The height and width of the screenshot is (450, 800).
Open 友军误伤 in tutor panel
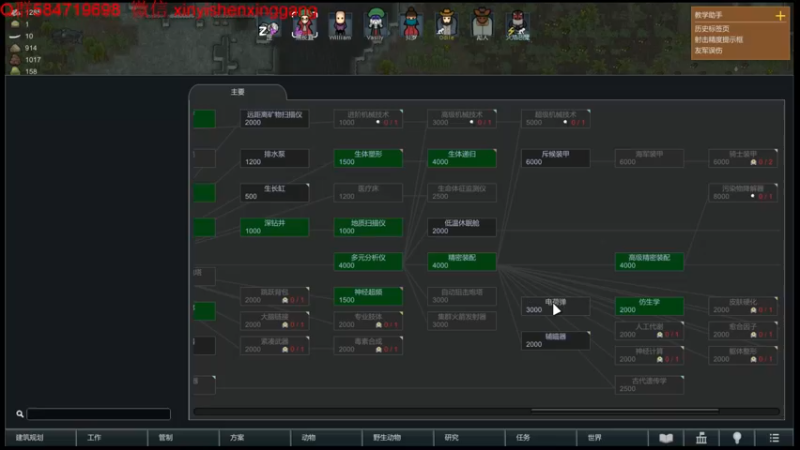(708, 51)
